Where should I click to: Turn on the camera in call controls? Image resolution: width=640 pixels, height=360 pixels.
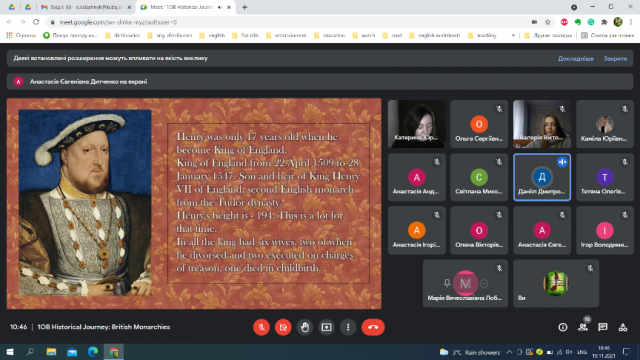tap(283, 327)
